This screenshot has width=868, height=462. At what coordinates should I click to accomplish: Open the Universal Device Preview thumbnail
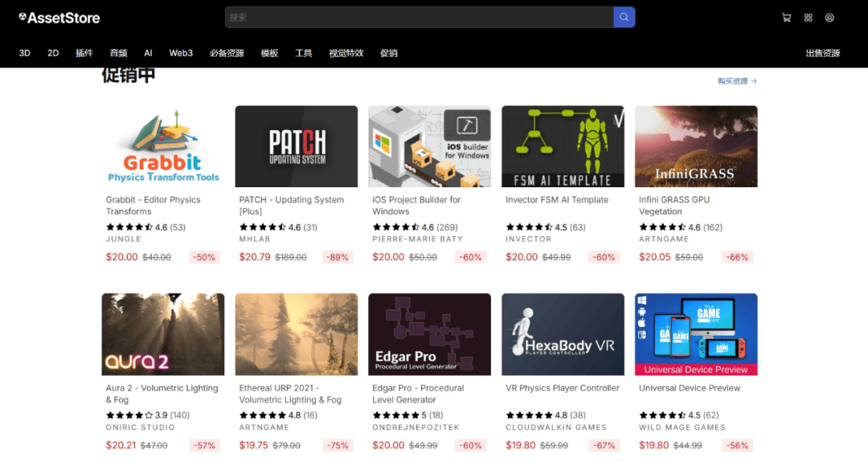point(696,334)
